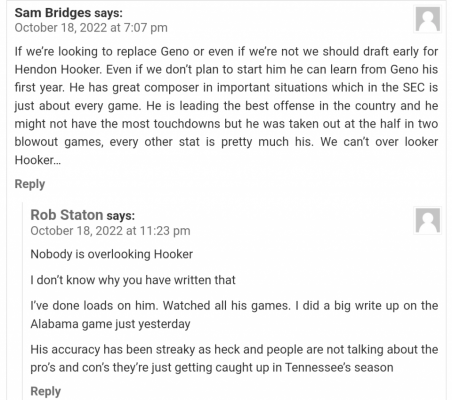This screenshot has height=400, width=452.
Task: Click 'says:' beside Sam Bridges' name
Action: coord(108,13)
